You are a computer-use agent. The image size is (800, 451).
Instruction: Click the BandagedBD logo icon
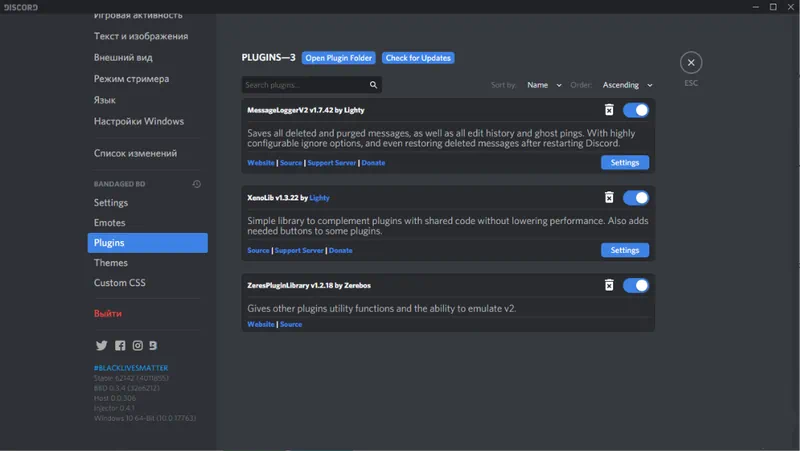pyautogui.click(x=153, y=345)
